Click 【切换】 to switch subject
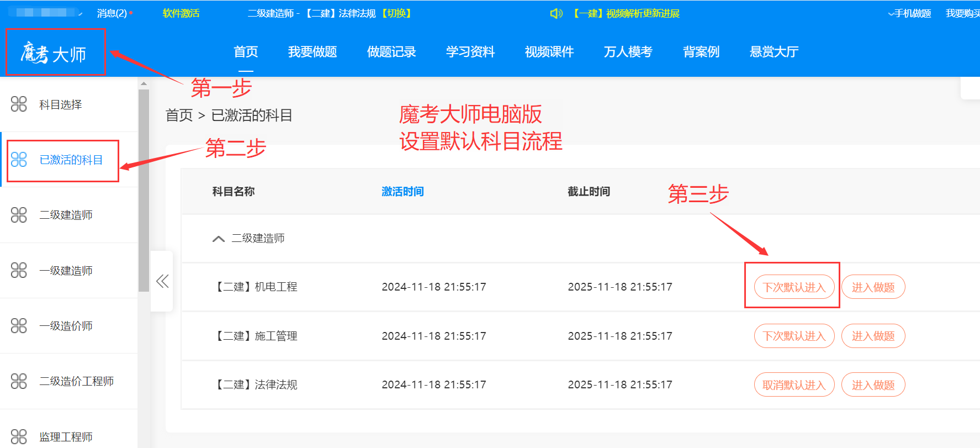 (396, 13)
